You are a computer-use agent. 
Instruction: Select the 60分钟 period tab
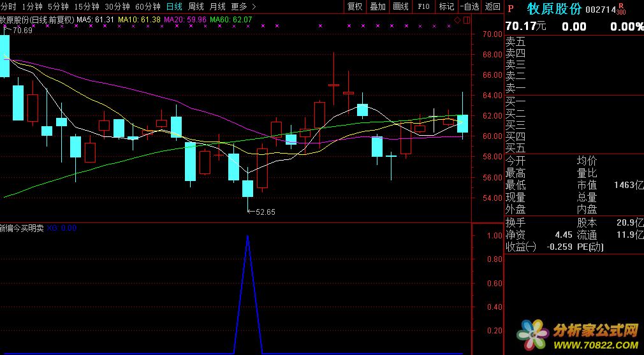point(147,6)
